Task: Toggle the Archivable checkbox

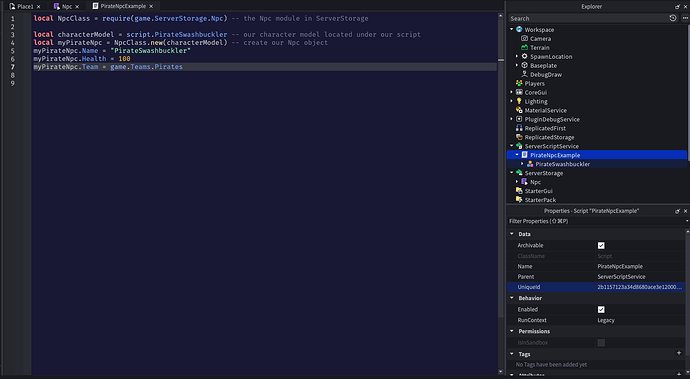Action: click(x=601, y=245)
